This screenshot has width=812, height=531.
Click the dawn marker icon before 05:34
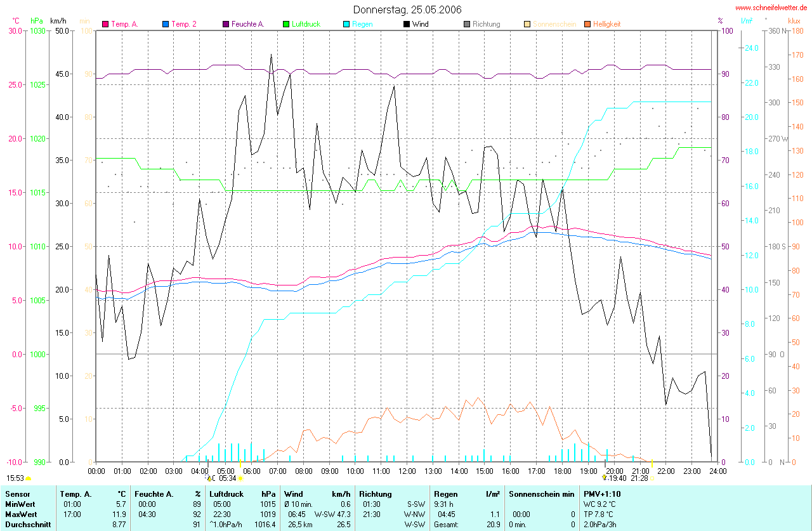click(x=209, y=478)
